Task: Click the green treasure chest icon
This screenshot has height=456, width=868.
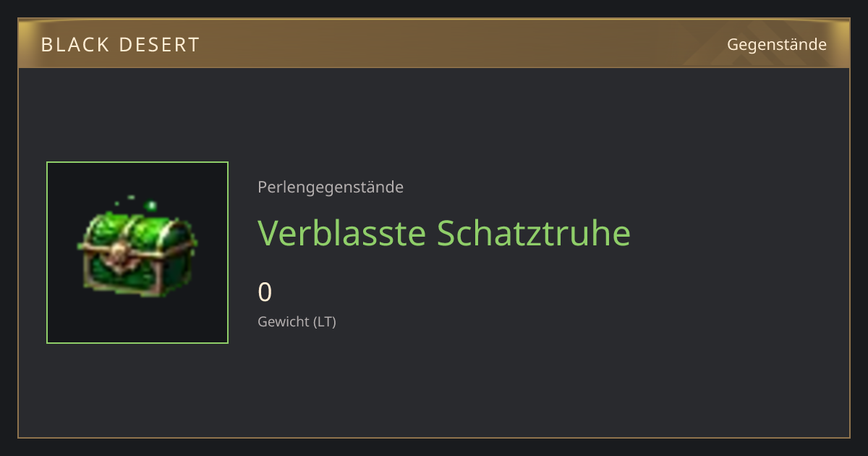Action: pyautogui.click(x=137, y=250)
